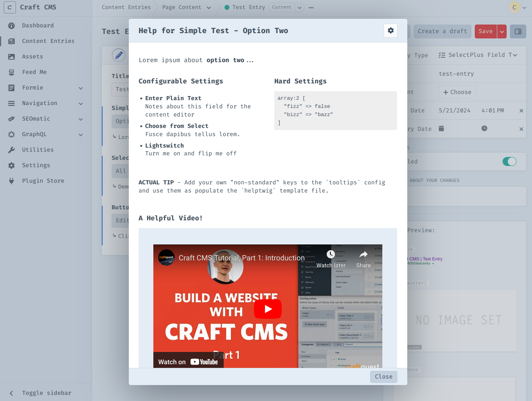The width and height of the screenshot is (532, 401).
Task: Choose a parent via Choose button
Action: [457, 92]
